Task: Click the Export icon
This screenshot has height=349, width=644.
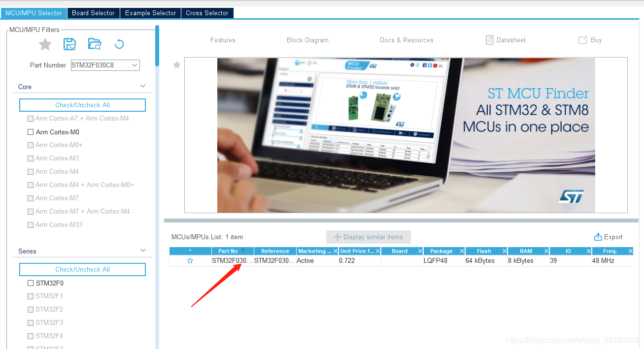Action: click(x=598, y=237)
